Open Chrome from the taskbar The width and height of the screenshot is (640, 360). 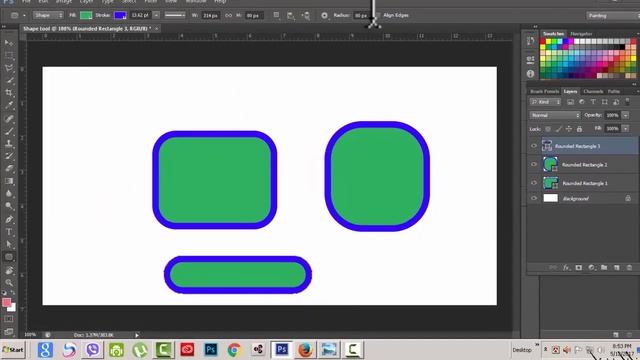(x=234, y=350)
